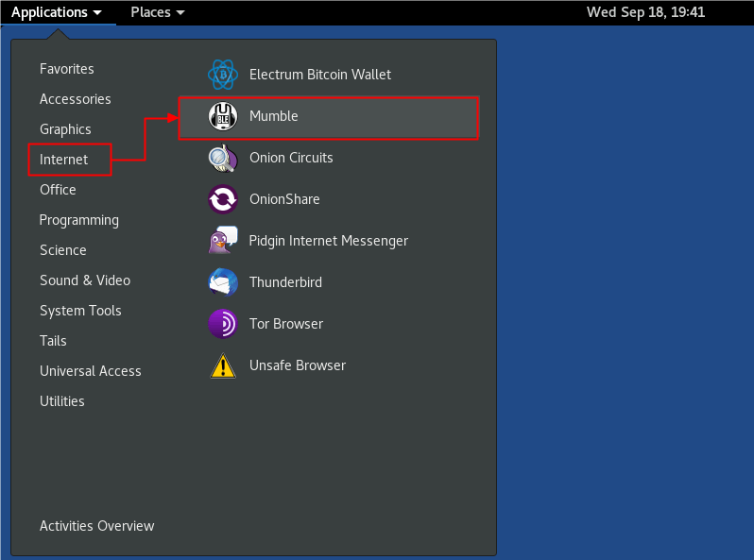Open the Onion Circuits magnifier icon
Viewport: 754px width, 560px height.
pos(223,158)
